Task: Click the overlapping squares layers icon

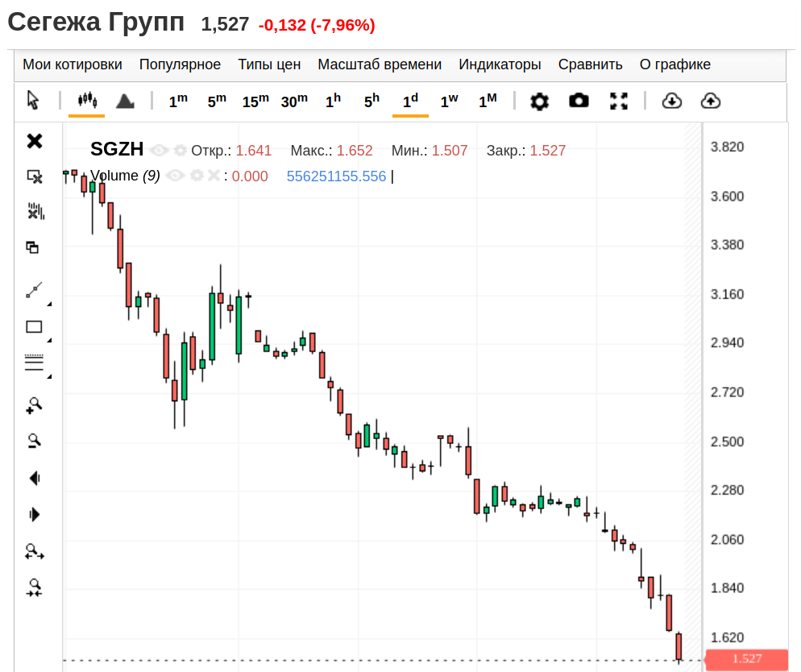Action: (x=32, y=247)
